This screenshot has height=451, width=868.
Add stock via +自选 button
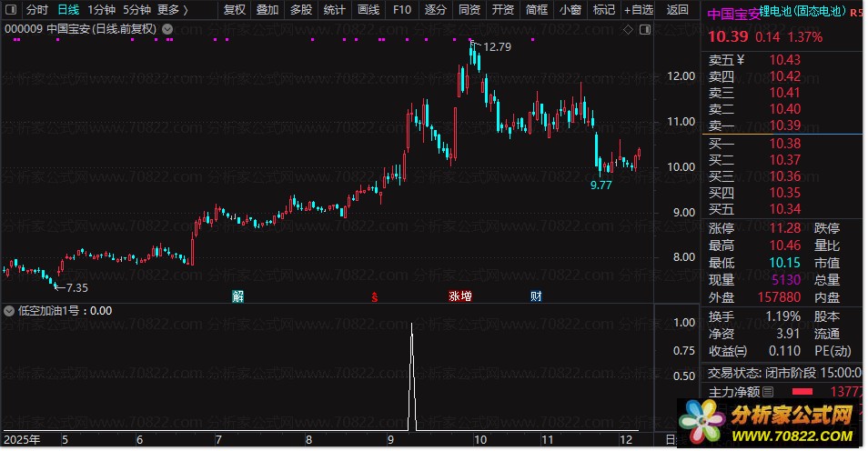(639, 9)
